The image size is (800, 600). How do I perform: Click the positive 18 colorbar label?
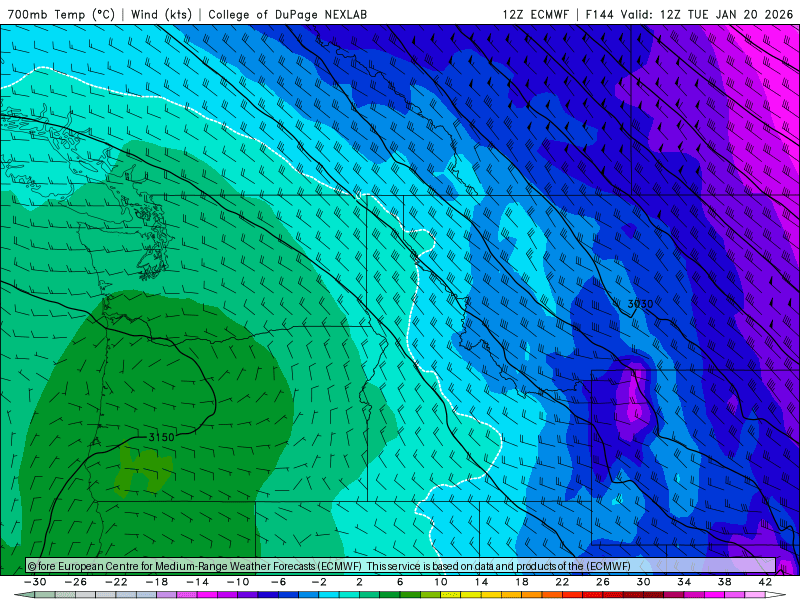521,582
